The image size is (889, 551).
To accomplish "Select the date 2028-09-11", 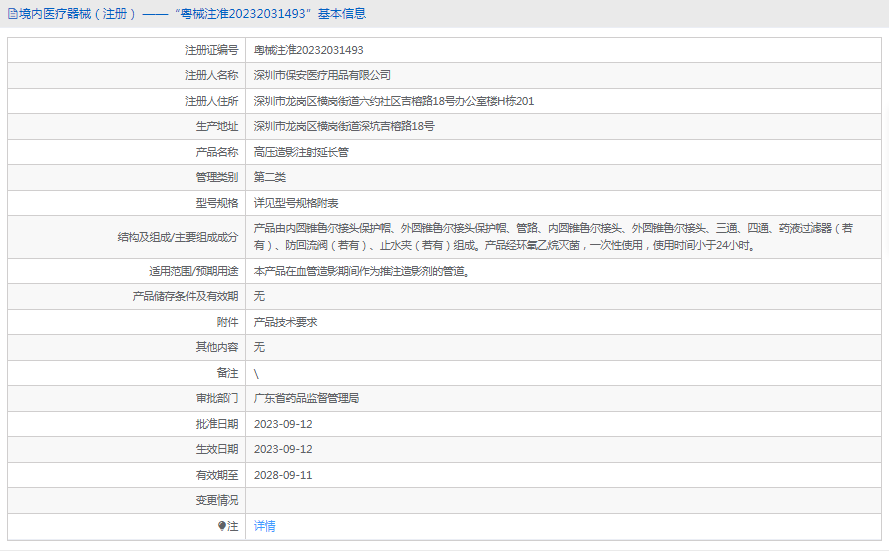I will 283,475.
